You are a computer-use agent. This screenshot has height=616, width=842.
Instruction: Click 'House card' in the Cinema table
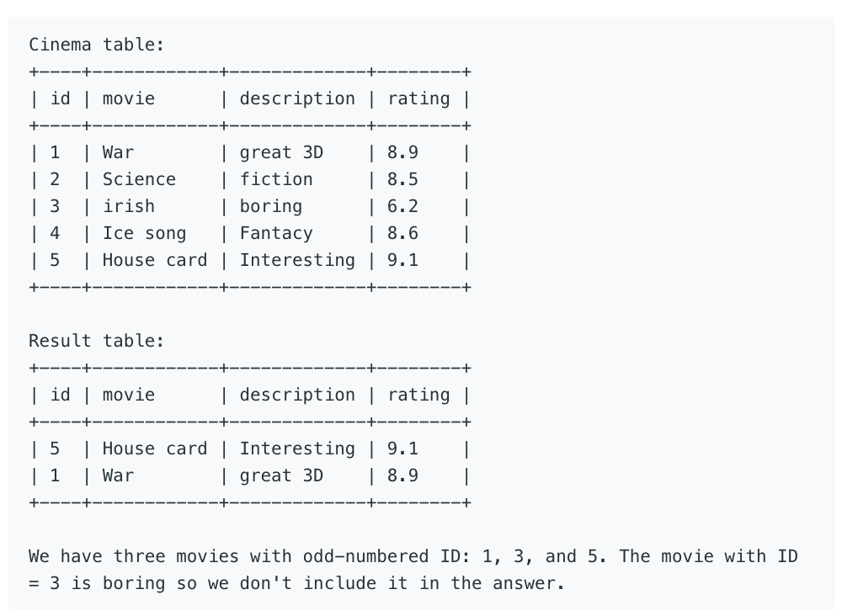(155, 260)
